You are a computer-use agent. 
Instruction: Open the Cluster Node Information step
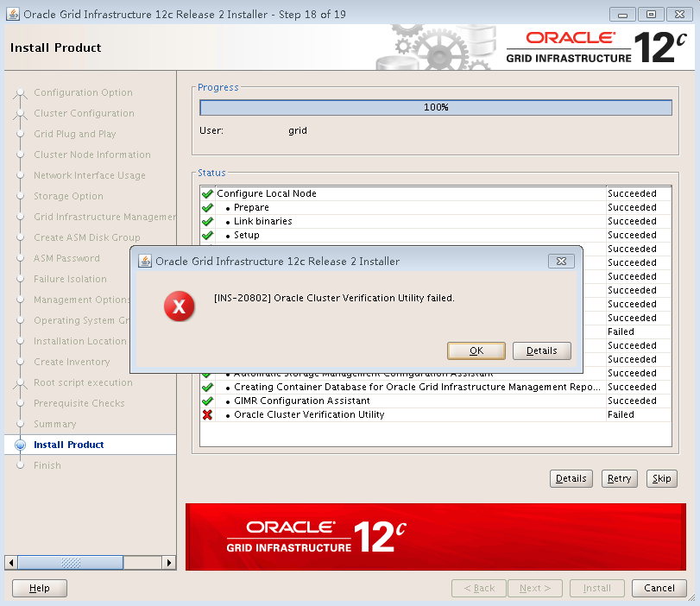tap(92, 155)
